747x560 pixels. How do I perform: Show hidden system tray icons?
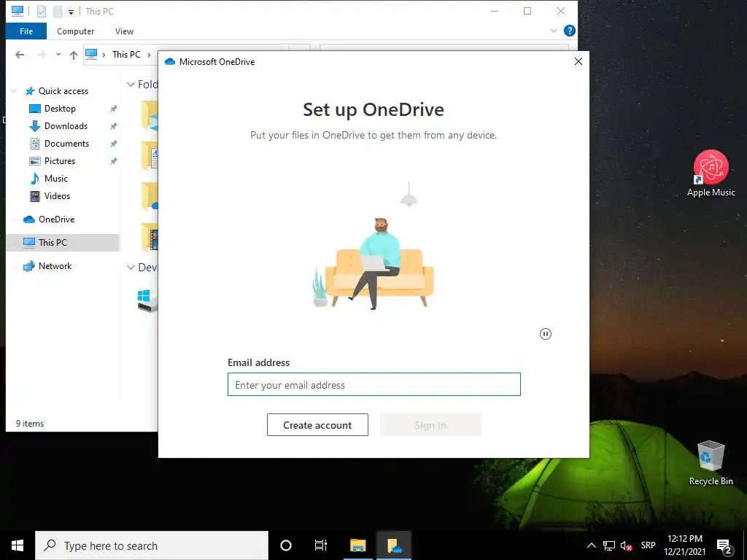click(591, 545)
